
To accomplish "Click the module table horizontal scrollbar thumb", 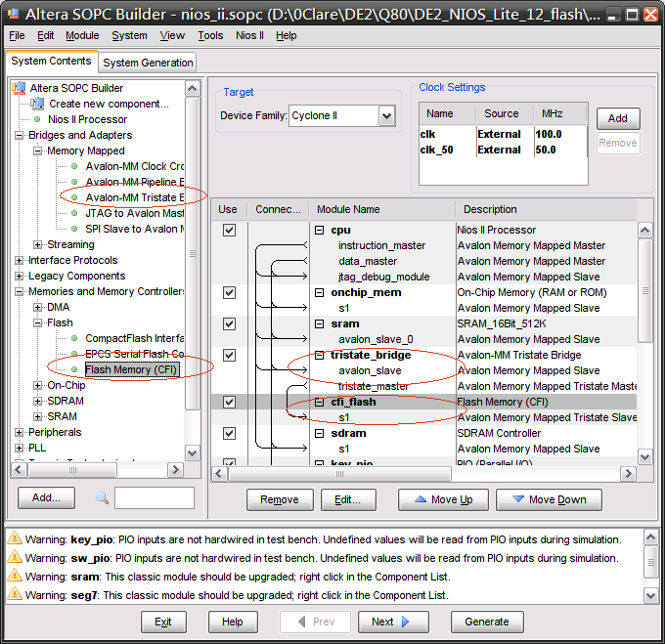I will click(339, 473).
